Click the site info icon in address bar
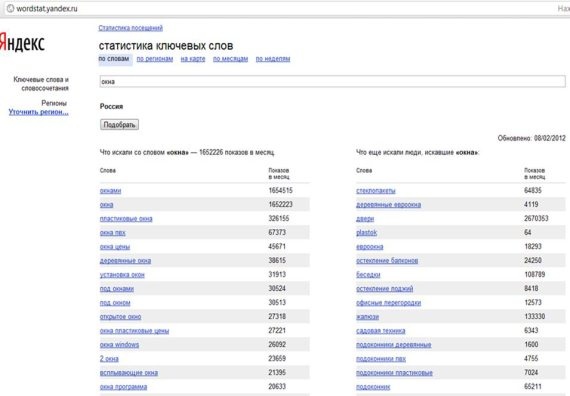The width and height of the screenshot is (570, 396). 10,8
